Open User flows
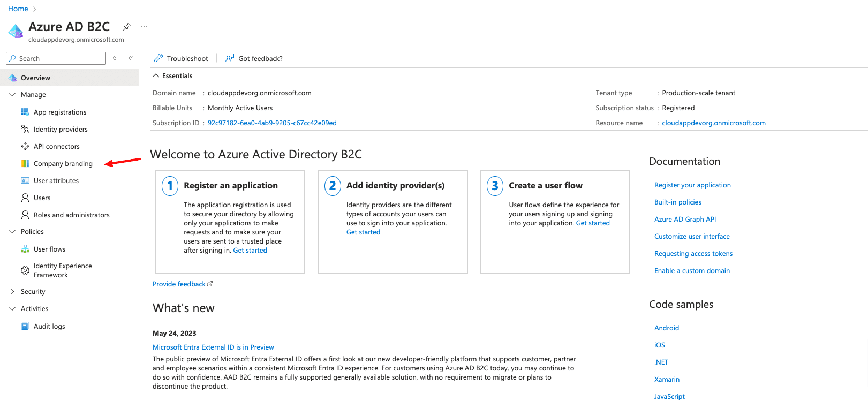 pos(49,249)
